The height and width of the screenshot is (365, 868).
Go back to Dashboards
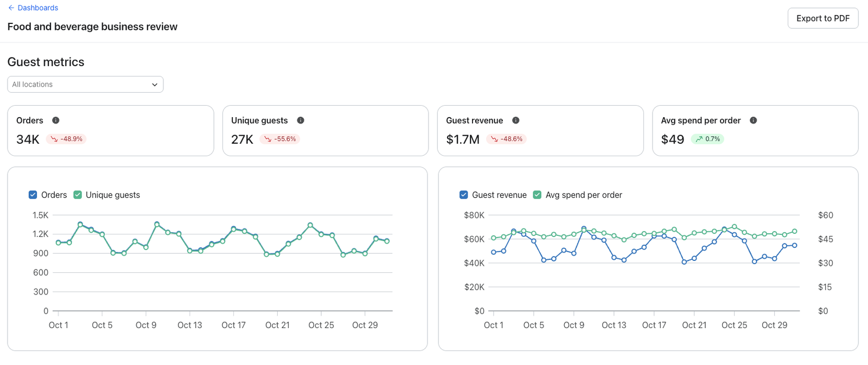point(33,8)
